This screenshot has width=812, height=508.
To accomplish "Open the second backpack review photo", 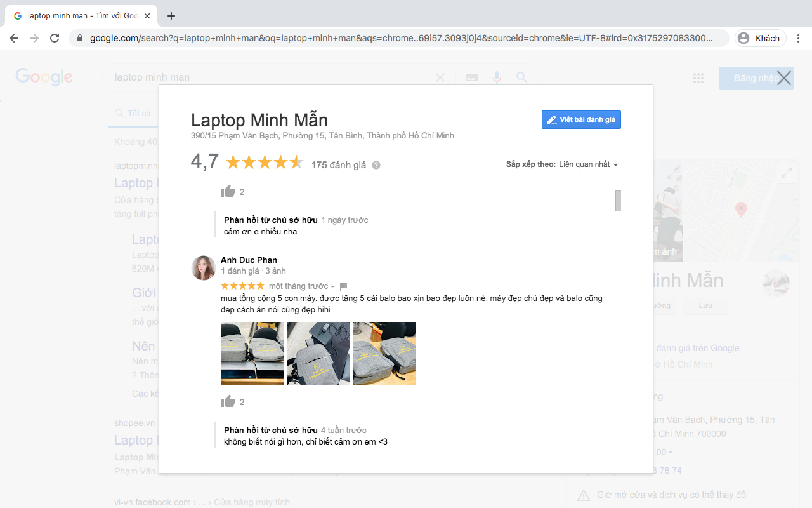I will tap(318, 354).
